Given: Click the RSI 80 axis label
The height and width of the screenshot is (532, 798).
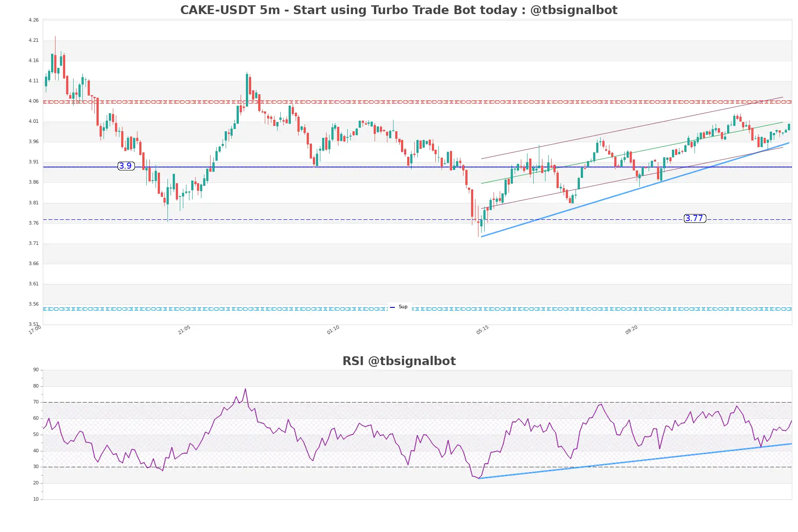Looking at the screenshot, I should (x=36, y=386).
